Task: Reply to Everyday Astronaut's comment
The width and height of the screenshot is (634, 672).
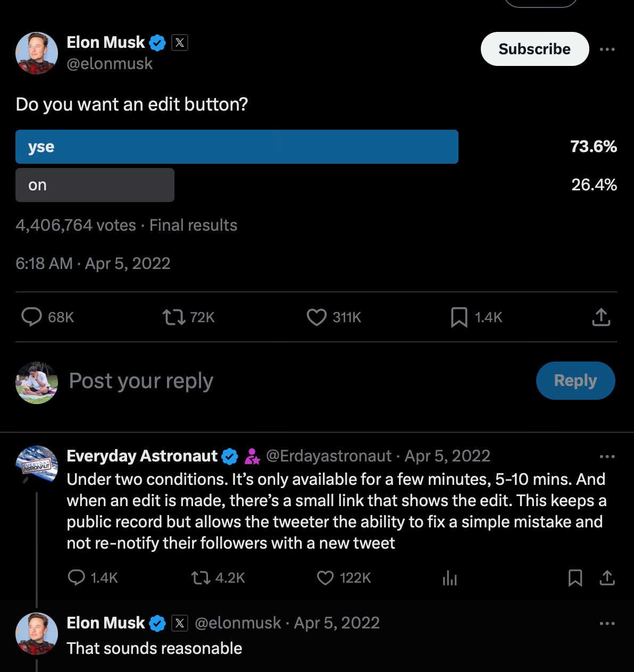Action: (x=77, y=577)
